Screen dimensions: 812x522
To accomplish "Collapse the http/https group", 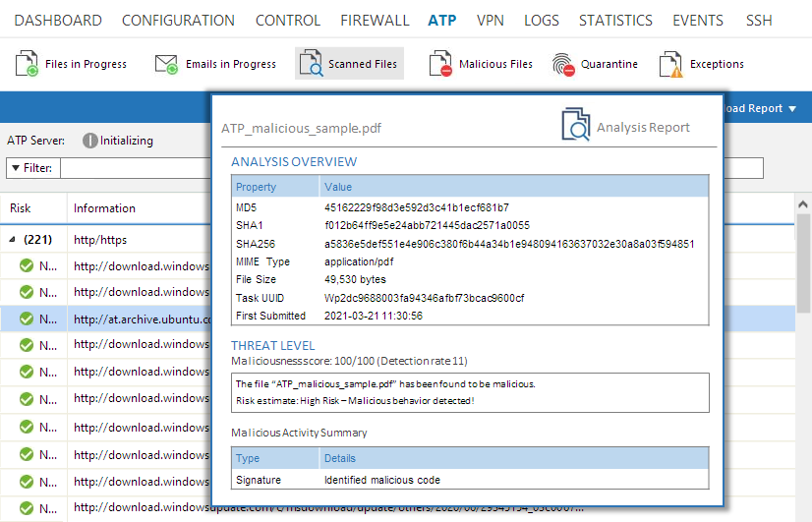I will click(x=13, y=239).
